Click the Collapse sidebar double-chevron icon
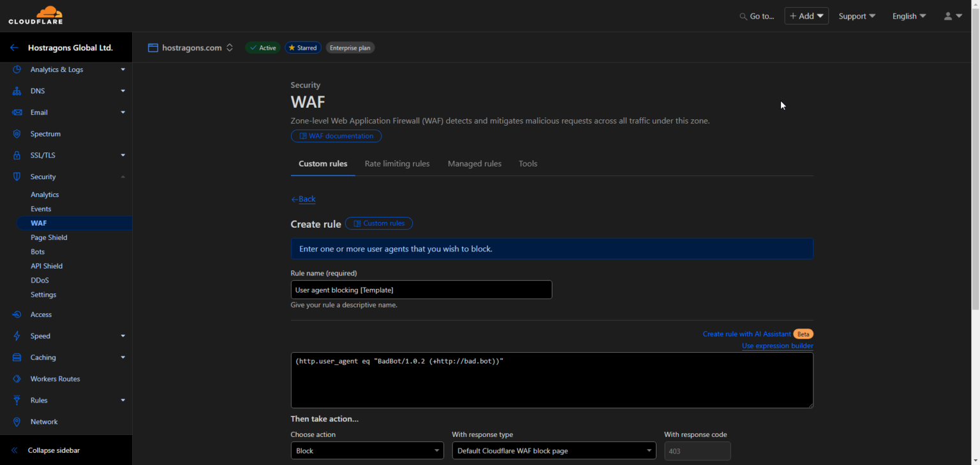The image size is (980, 465). [x=15, y=450]
